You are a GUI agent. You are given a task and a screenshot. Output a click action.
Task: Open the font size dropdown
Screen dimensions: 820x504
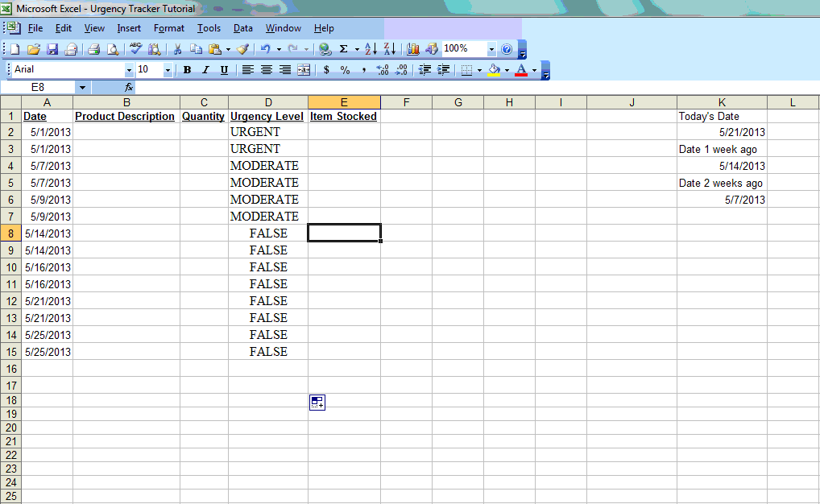click(167, 69)
